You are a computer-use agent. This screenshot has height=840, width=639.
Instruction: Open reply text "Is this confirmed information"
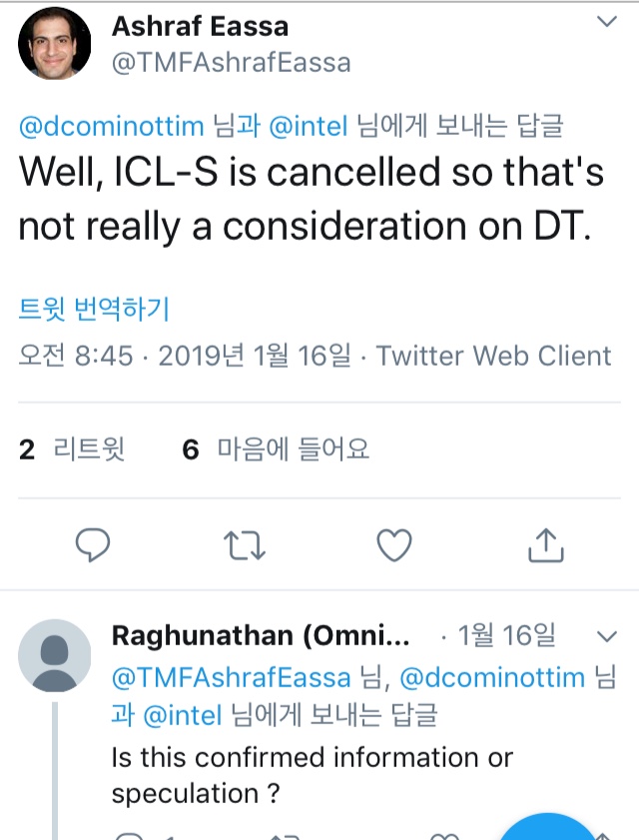(312, 757)
